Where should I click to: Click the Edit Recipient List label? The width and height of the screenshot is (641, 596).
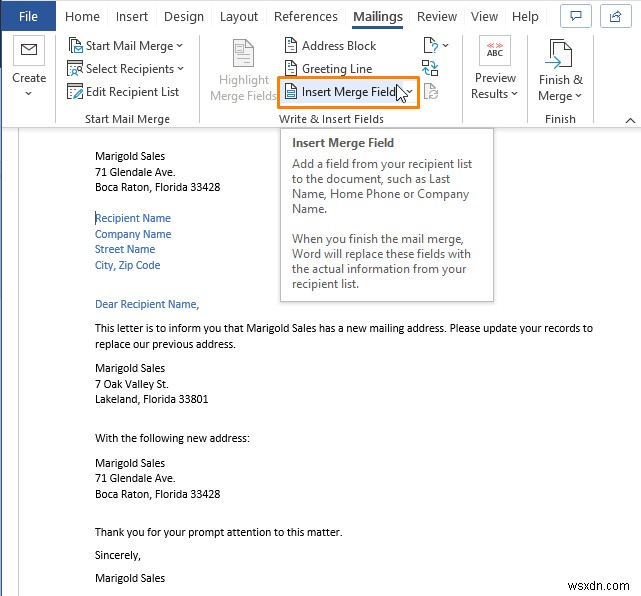point(132,92)
